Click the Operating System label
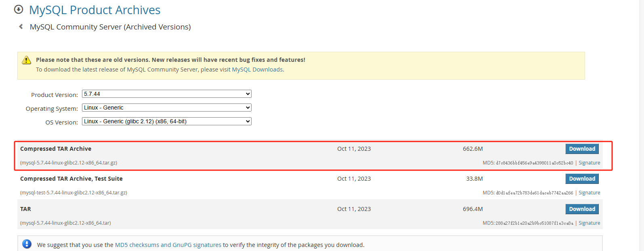 (x=52, y=109)
